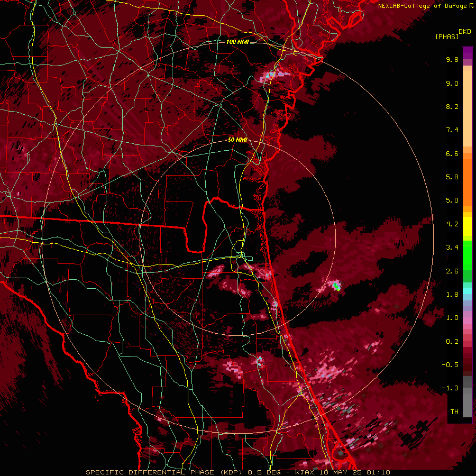
Task: Click the [PHAS] label above the color scale
Action: (x=447, y=36)
